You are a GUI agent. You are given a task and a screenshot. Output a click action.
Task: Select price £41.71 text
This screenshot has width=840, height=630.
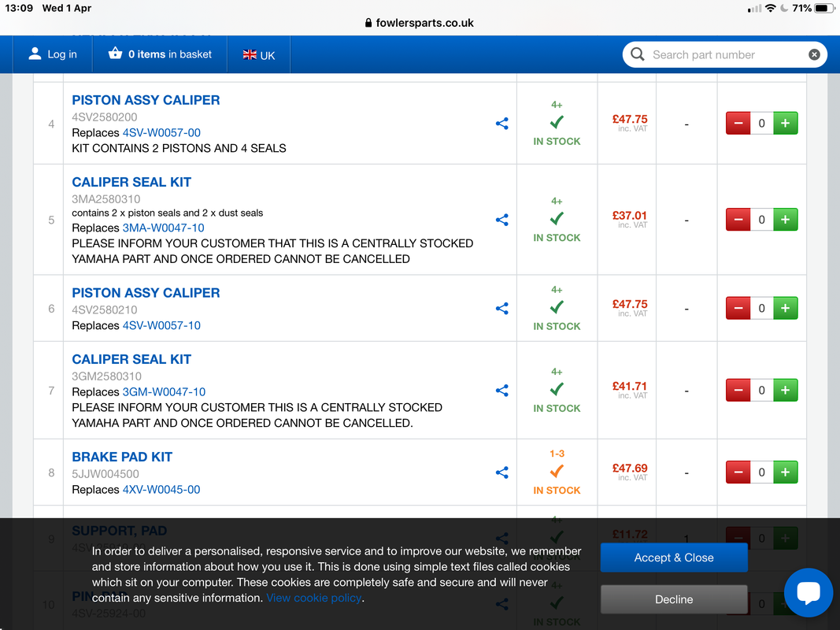[x=630, y=386]
